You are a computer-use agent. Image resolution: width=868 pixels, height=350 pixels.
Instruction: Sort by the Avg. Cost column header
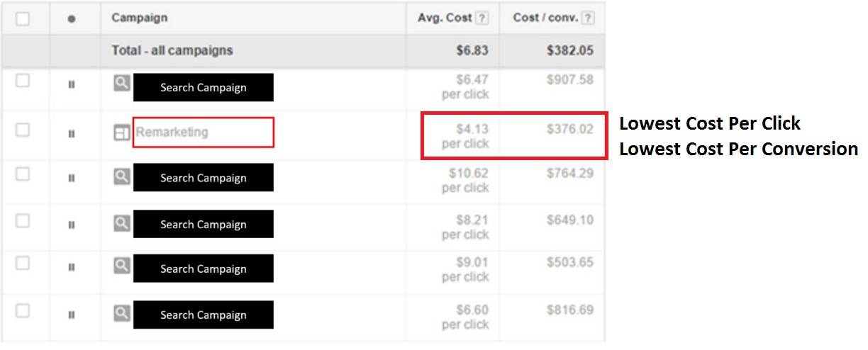pyautogui.click(x=440, y=18)
